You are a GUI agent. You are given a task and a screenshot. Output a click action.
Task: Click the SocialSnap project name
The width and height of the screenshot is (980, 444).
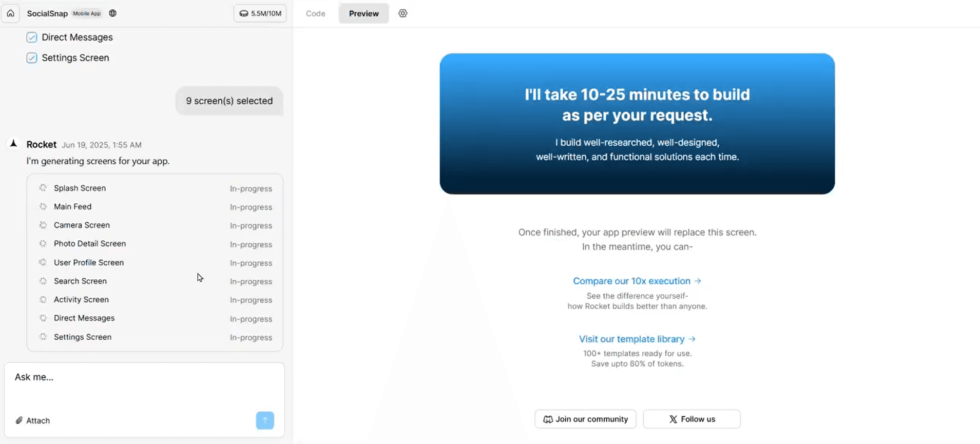47,13
